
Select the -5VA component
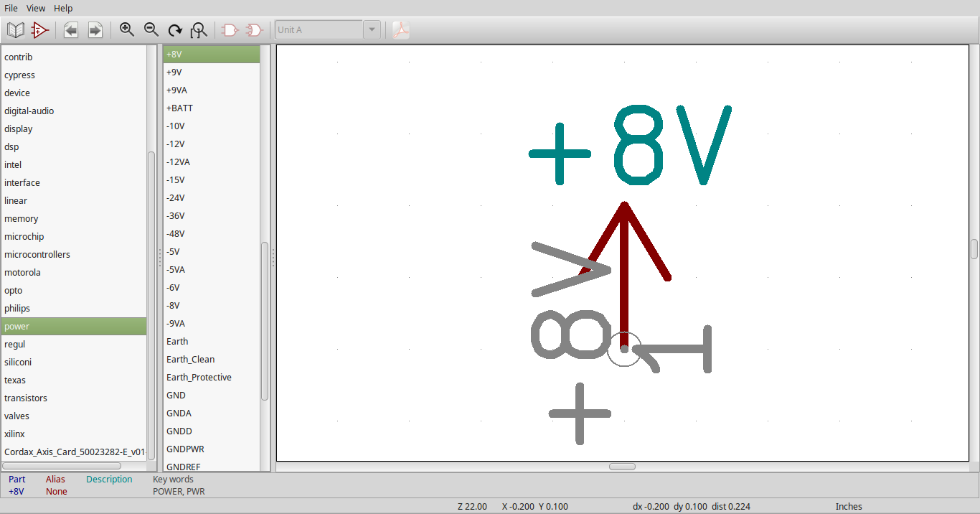211,269
